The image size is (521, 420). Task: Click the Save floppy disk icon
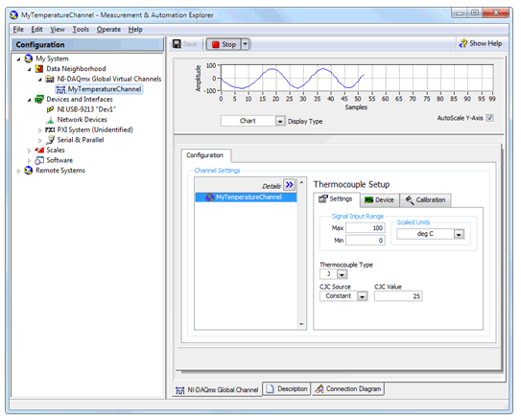177,44
